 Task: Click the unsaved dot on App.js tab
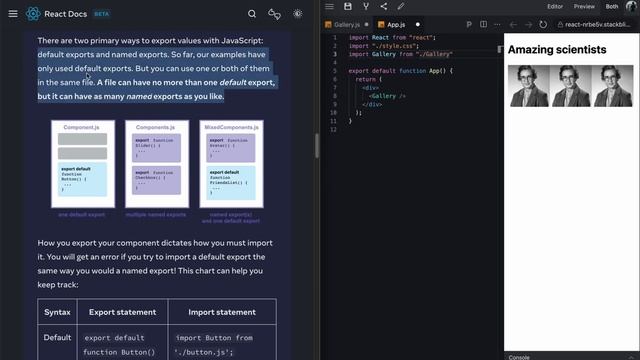click(x=418, y=24)
